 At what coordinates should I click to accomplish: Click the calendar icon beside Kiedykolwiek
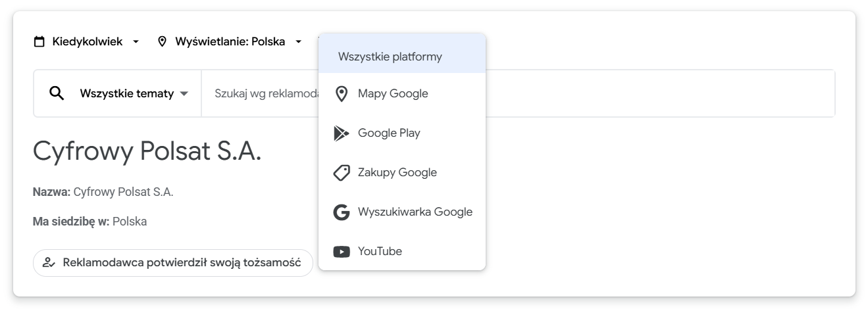(39, 42)
